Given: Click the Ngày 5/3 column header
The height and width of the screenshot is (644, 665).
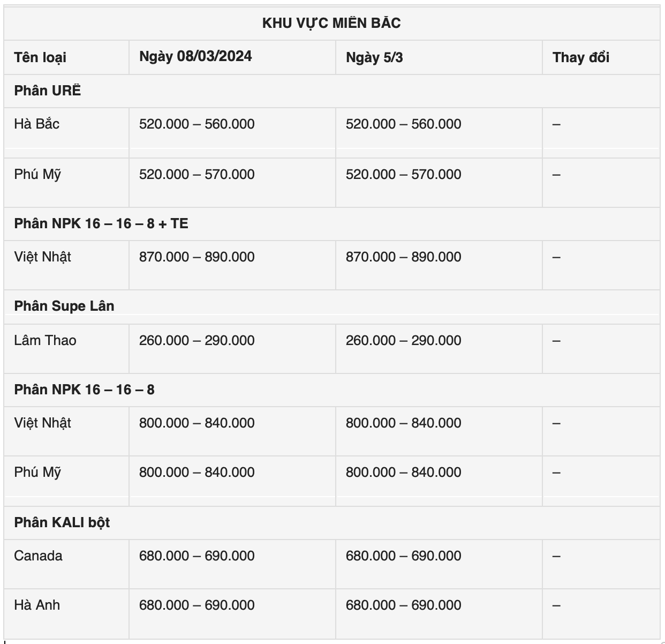Looking at the screenshot, I should pos(374,57).
